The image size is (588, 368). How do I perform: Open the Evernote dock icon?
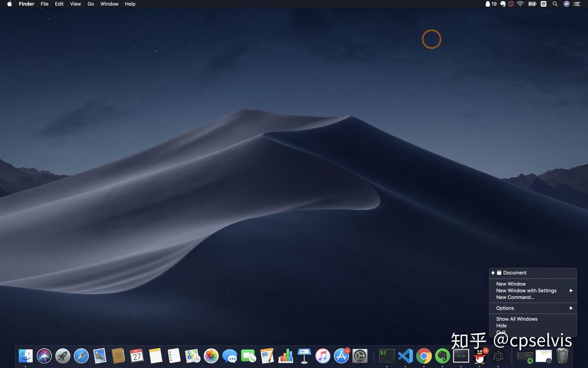[x=442, y=356]
